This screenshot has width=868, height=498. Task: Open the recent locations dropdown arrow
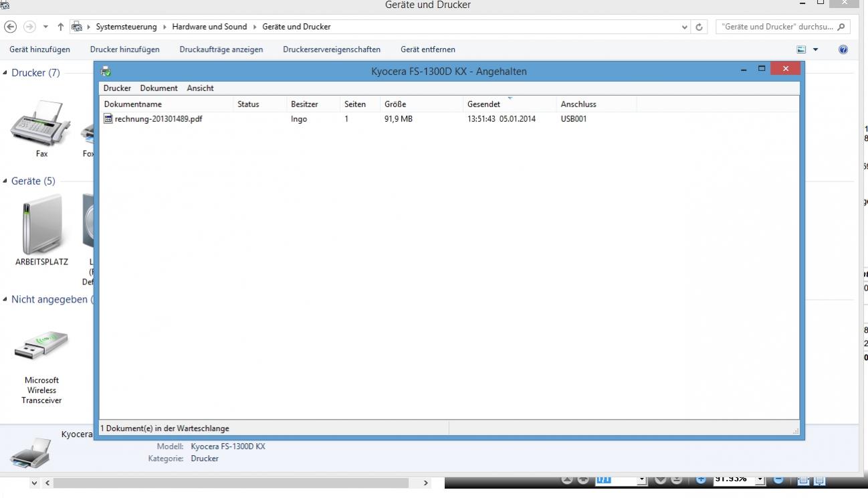(45, 27)
